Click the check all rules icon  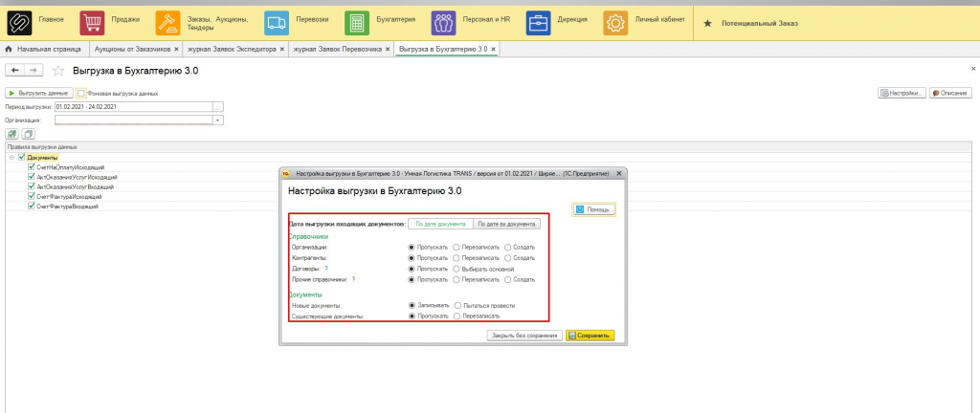11,134
